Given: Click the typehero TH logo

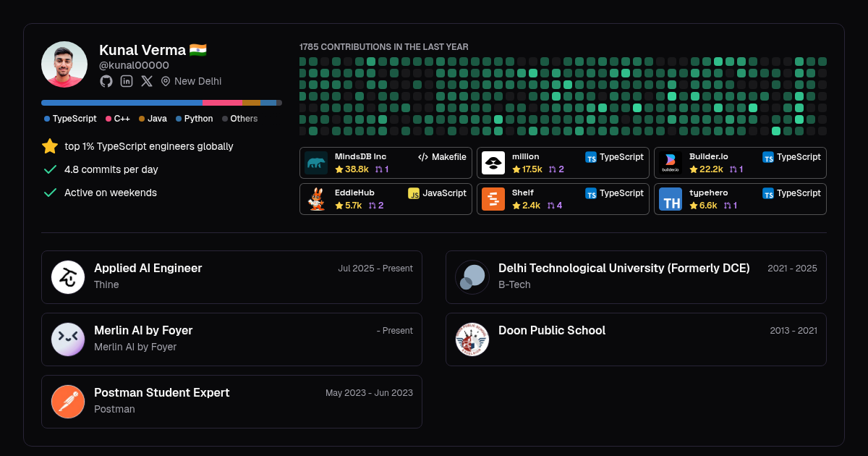Looking at the screenshot, I should click(671, 199).
